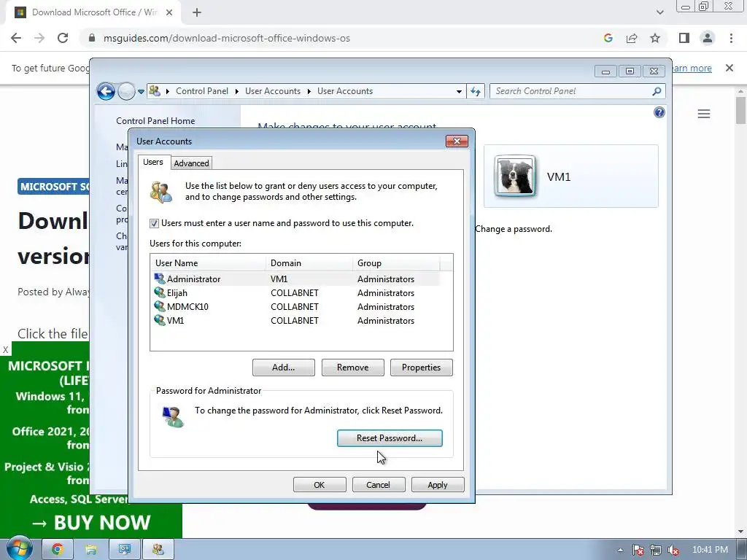The height and width of the screenshot is (560, 747).
Task: Open a new Chrome tab
Action: pyautogui.click(x=197, y=12)
